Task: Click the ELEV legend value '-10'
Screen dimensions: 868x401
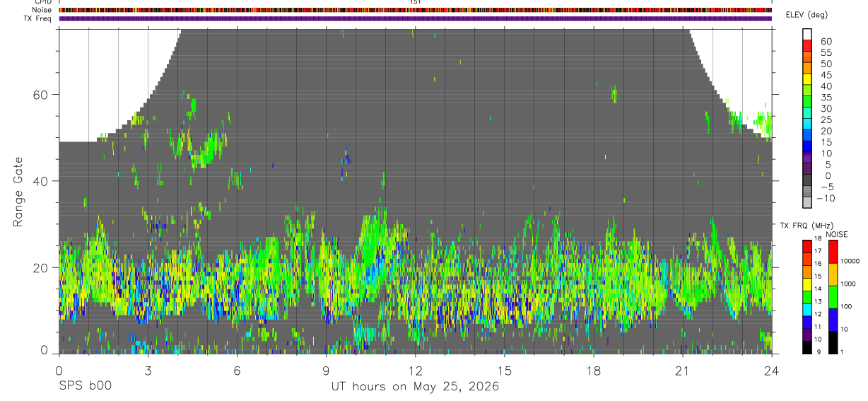Action: [827, 198]
